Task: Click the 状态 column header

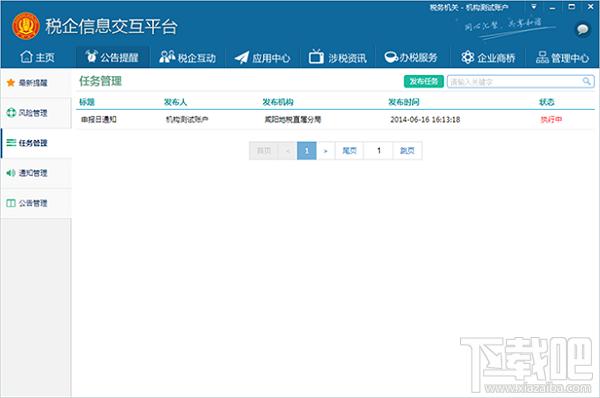Action: point(546,102)
